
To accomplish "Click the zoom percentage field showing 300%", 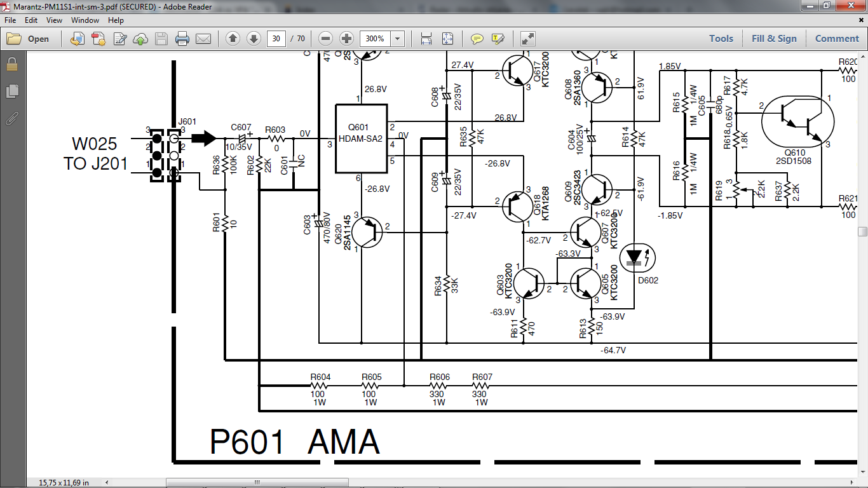I will coord(375,39).
